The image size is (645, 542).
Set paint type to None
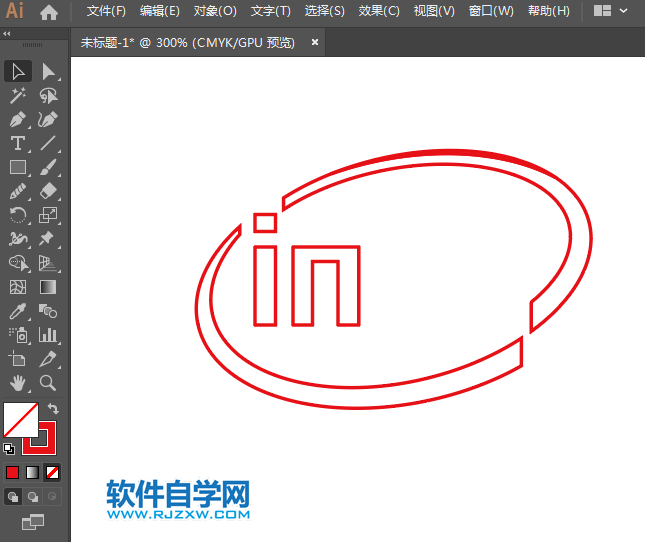[x=52, y=473]
